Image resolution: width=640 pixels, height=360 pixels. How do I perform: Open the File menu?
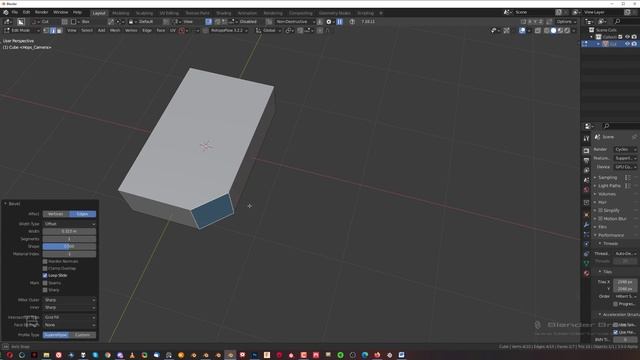click(x=15, y=13)
